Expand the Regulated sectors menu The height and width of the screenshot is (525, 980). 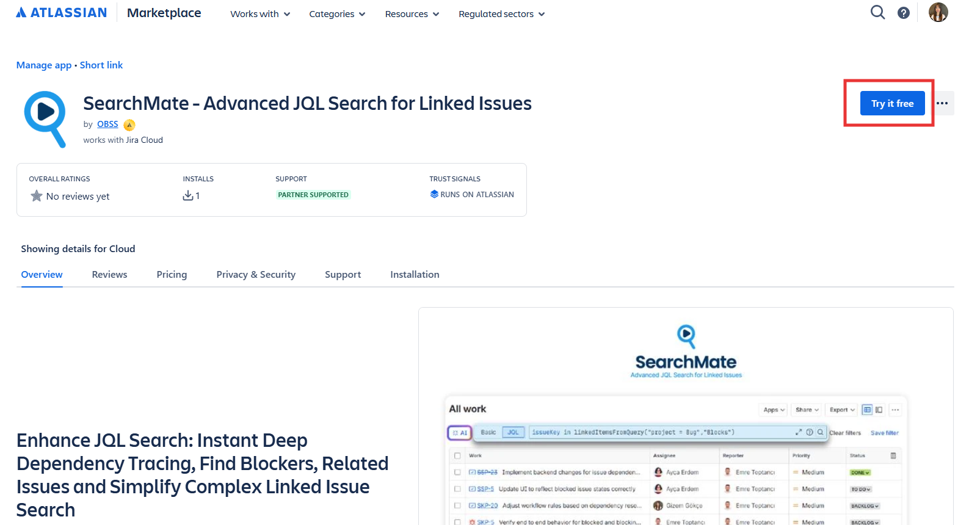pyautogui.click(x=501, y=14)
